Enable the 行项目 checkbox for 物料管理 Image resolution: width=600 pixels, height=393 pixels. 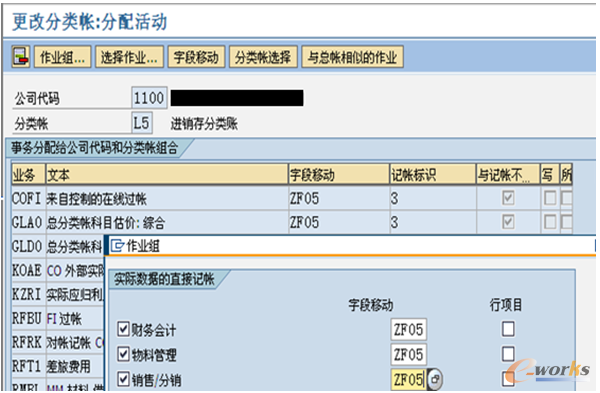[508, 354]
